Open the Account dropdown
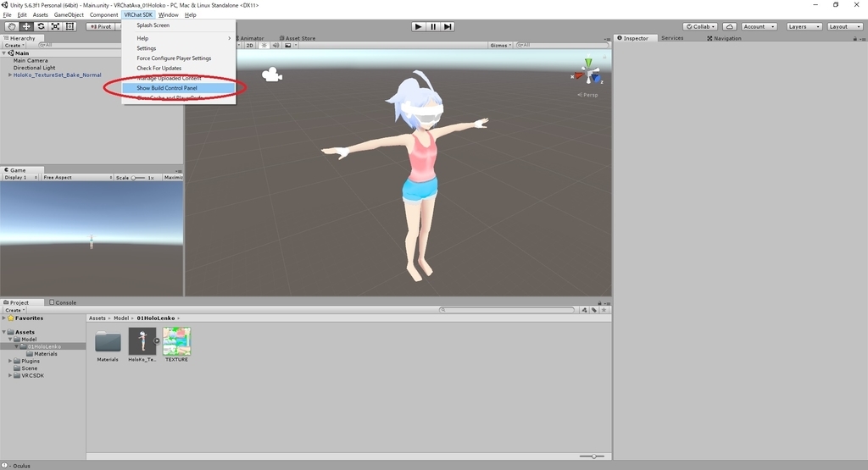 759,26
